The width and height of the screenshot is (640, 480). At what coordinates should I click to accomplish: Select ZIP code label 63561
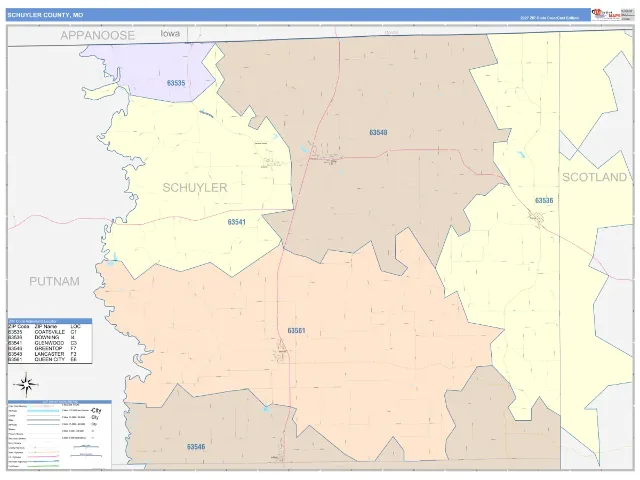point(296,331)
